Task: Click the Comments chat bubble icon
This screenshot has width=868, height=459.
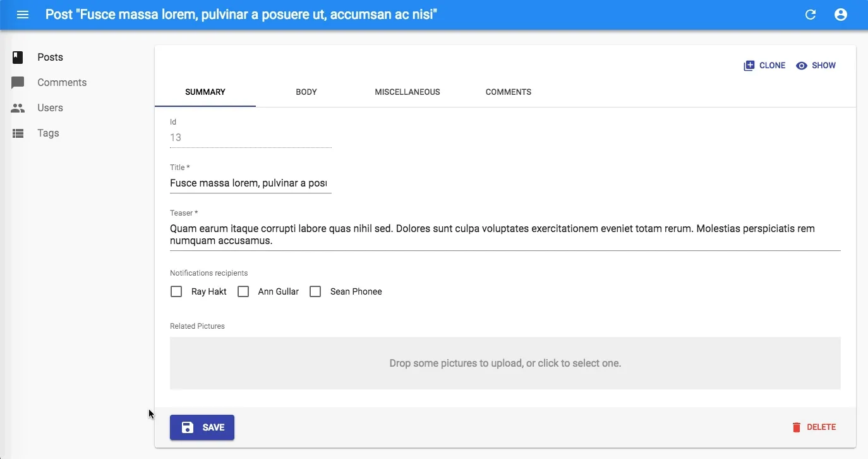Action: tap(18, 83)
